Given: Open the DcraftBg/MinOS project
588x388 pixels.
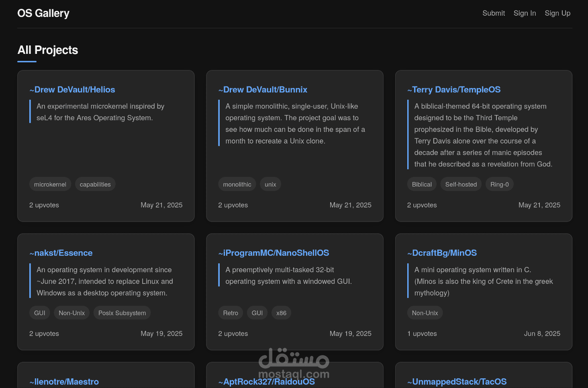Looking at the screenshot, I should (442, 253).
